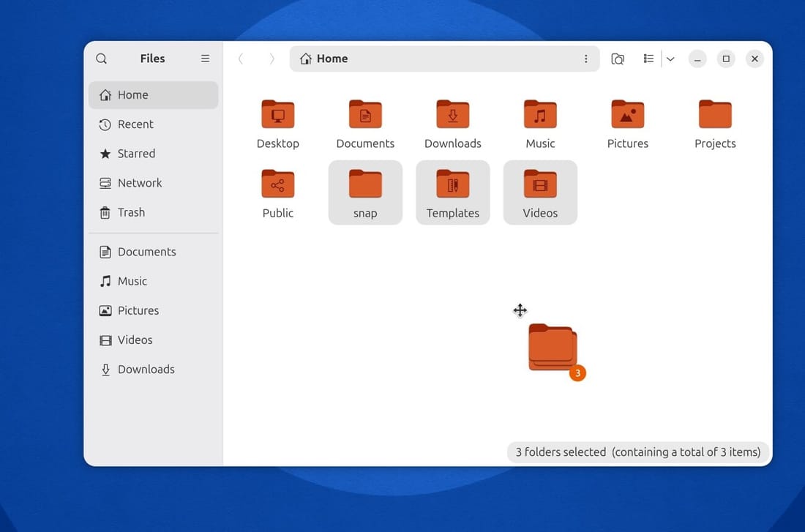This screenshot has height=532, width=805.
Task: Select the Desktop folder icon
Action: point(278,114)
